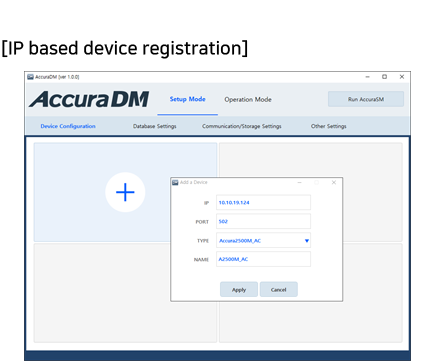Switch to Setup Mode tab
433x361 pixels.
click(x=187, y=99)
